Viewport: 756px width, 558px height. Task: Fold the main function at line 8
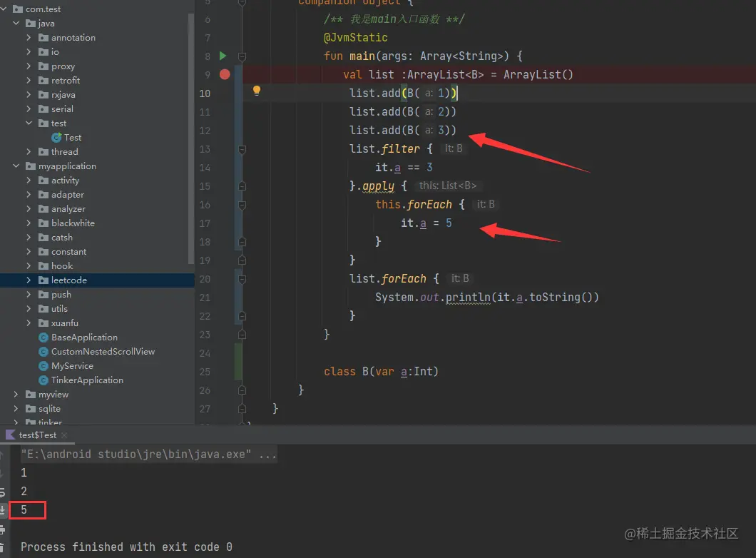pyautogui.click(x=242, y=56)
